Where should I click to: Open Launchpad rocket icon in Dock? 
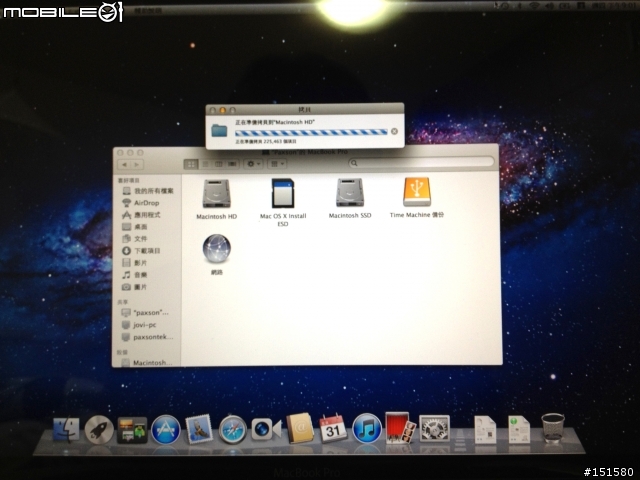(x=99, y=429)
